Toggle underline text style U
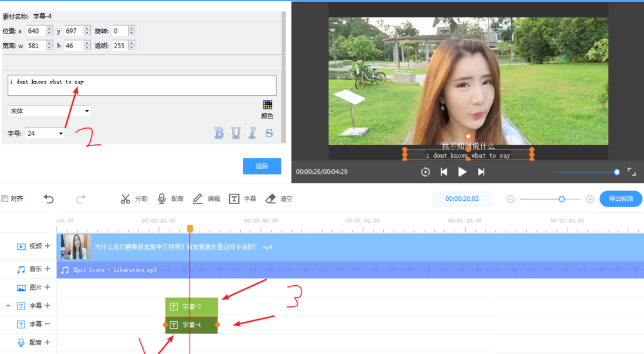Screen dimensions: 644x354 [x=236, y=133]
